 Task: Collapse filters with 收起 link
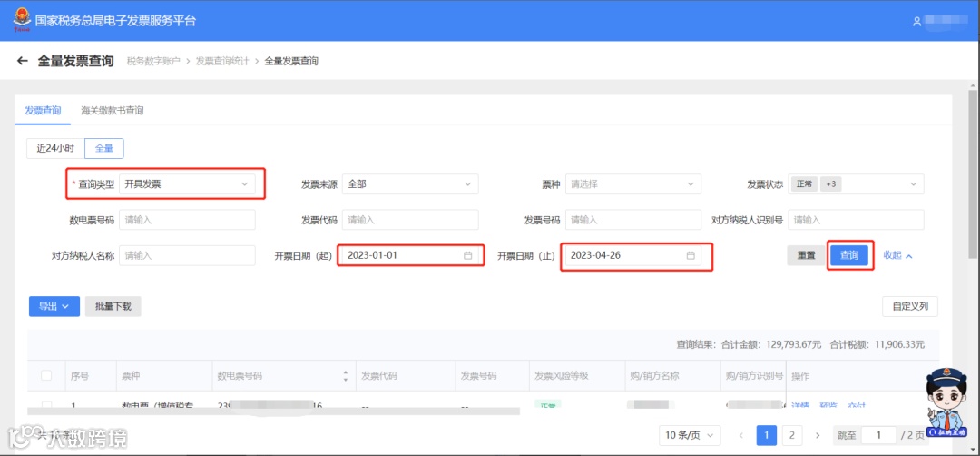click(x=898, y=255)
